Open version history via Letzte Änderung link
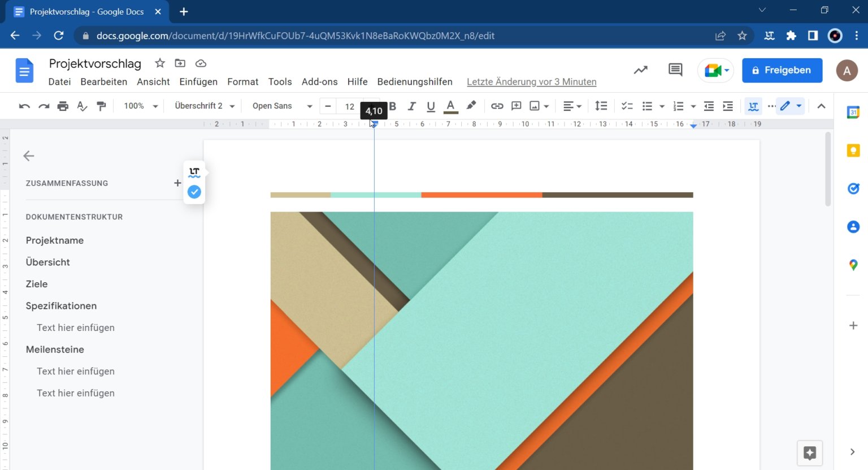The height and width of the screenshot is (470, 868). [531, 81]
